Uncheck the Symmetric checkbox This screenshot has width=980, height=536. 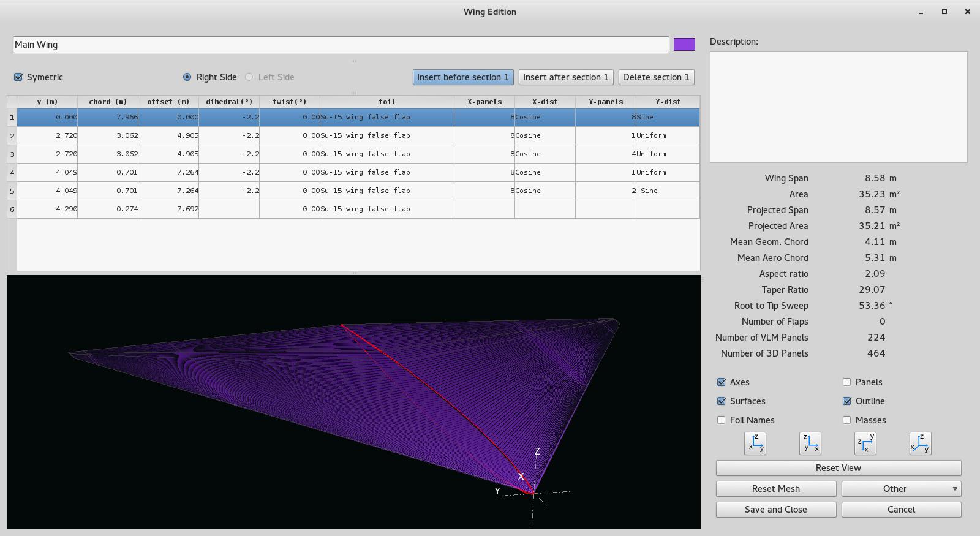point(18,77)
